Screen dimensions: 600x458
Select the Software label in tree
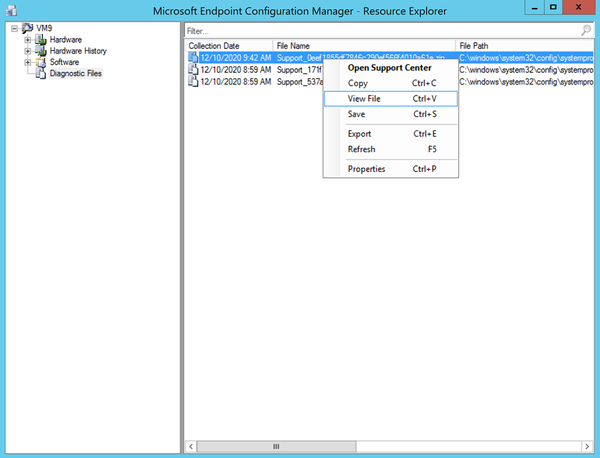[64, 62]
